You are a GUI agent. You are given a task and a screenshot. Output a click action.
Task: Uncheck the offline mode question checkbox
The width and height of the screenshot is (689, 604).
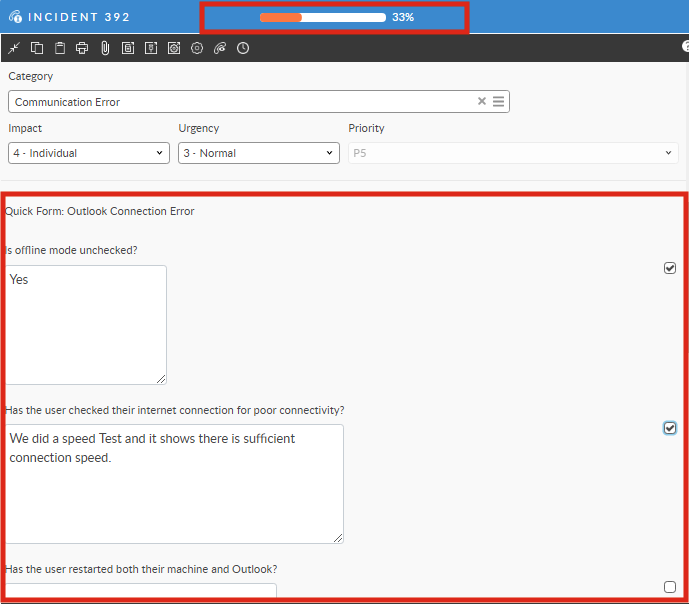click(x=670, y=268)
